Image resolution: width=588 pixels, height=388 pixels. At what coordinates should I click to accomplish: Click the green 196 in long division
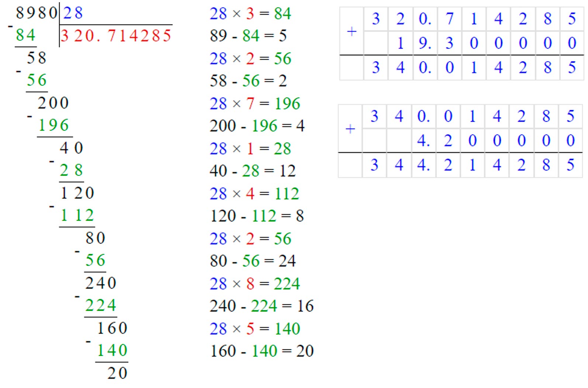click(x=53, y=126)
